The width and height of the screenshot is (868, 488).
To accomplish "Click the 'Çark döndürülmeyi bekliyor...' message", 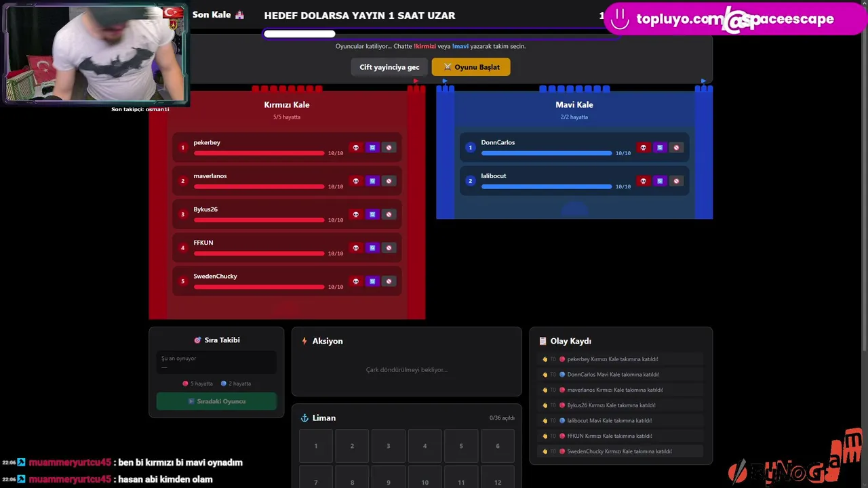I will point(407,370).
